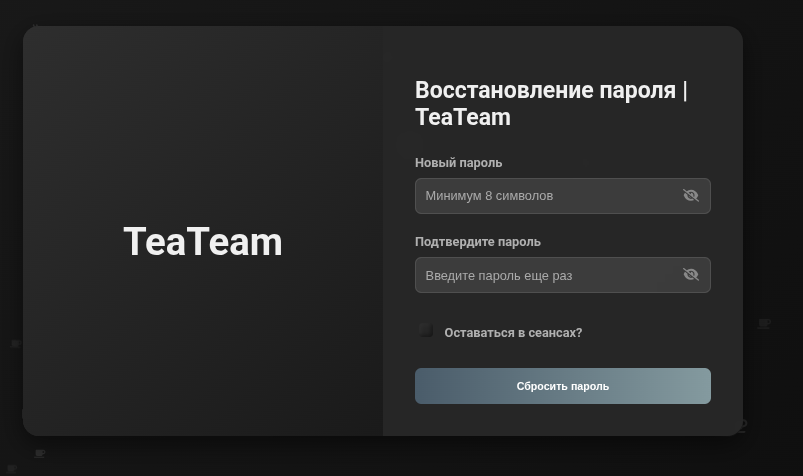Viewport: 803px width, 476px height.
Task: Toggle visibility of the confirm password field
Action: [x=690, y=275]
